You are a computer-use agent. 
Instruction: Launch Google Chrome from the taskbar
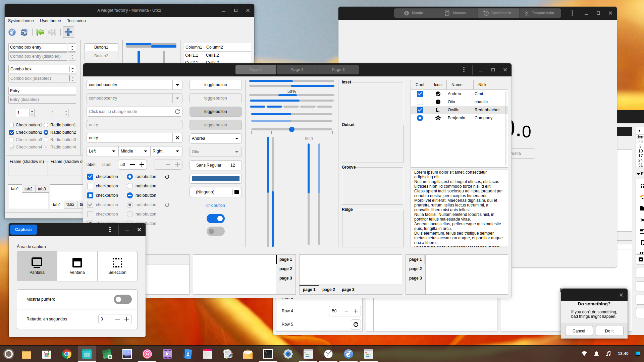click(67, 354)
